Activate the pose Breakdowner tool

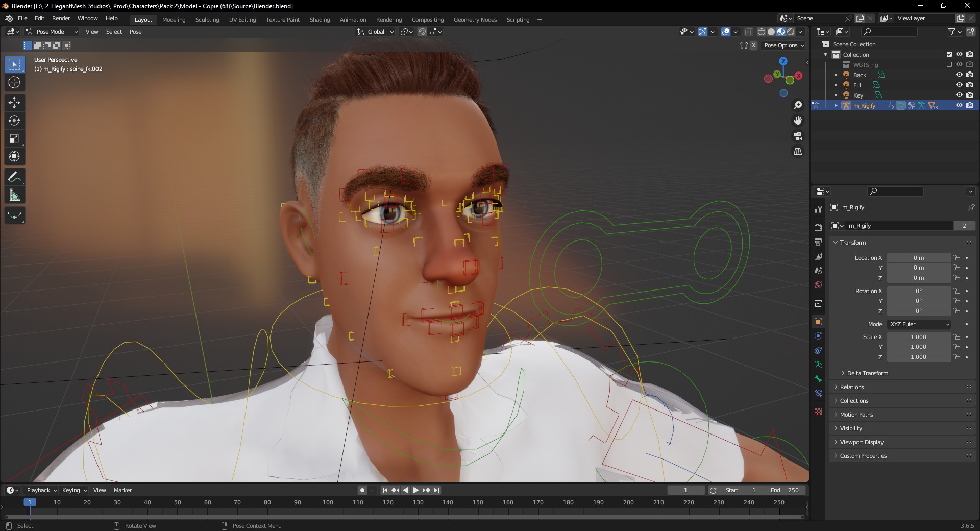click(14, 215)
